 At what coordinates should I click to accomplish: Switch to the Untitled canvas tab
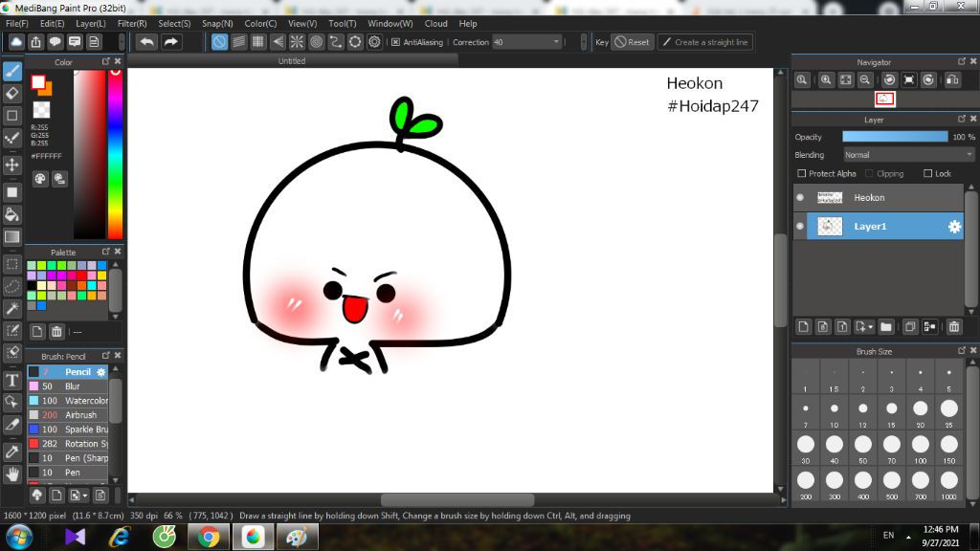tap(292, 60)
